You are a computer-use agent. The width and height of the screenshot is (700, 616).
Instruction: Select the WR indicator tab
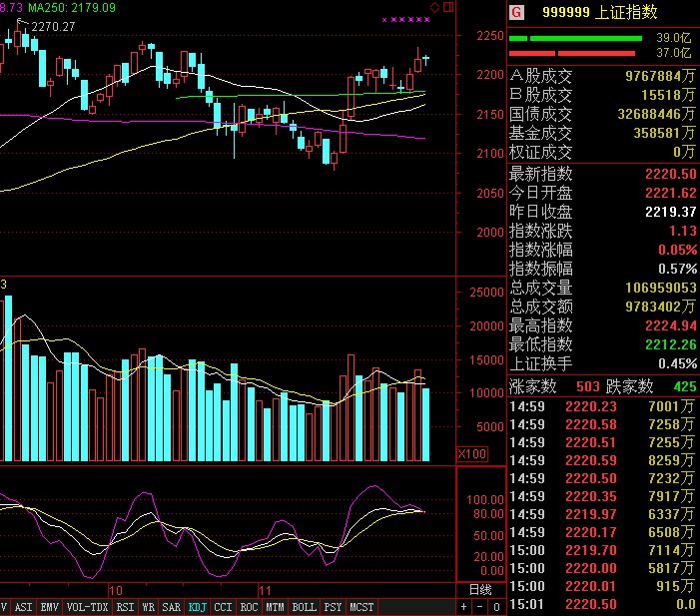click(x=148, y=607)
